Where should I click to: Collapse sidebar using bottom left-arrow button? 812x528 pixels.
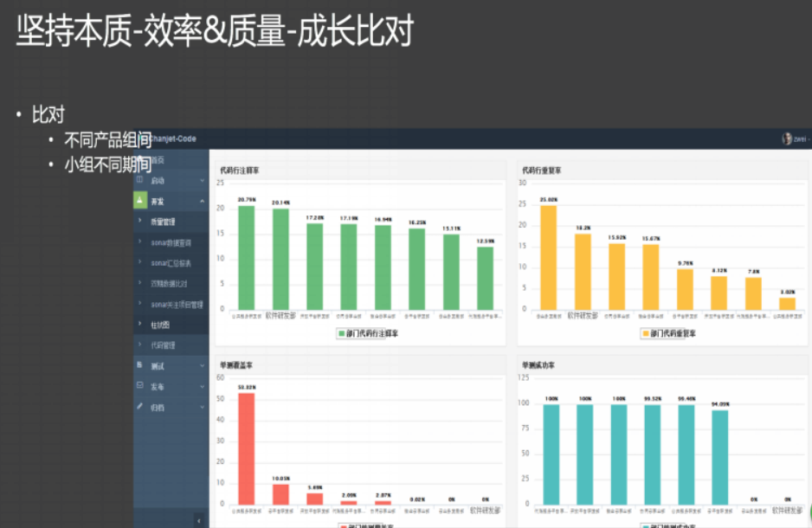point(199,521)
